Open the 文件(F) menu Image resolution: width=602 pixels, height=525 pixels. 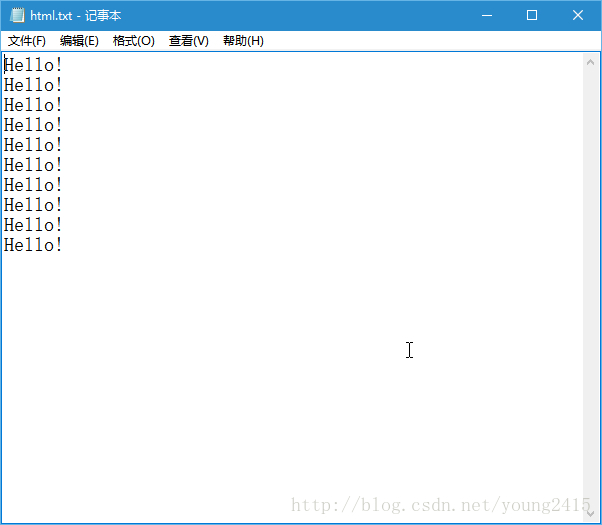point(26,41)
